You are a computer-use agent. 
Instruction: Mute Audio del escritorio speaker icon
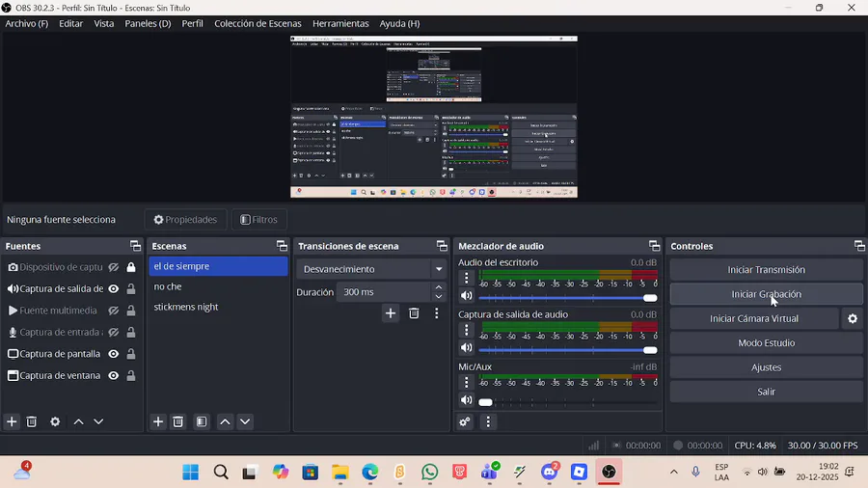pos(467,295)
